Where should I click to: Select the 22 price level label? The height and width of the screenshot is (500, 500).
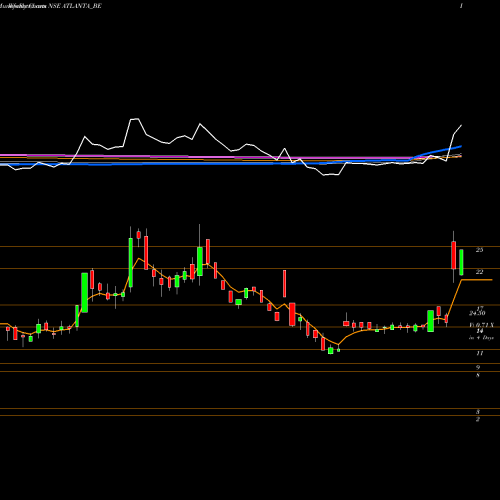(479, 272)
